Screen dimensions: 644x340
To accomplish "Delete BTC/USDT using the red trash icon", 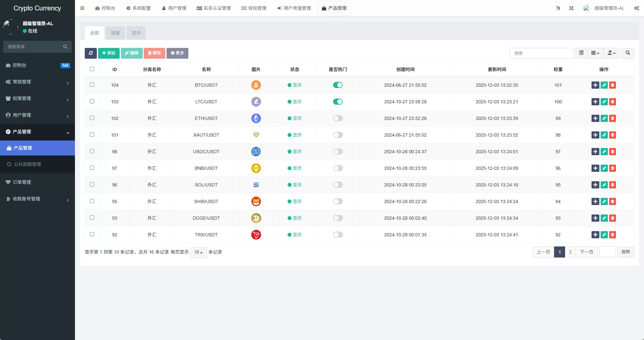I will [613, 85].
